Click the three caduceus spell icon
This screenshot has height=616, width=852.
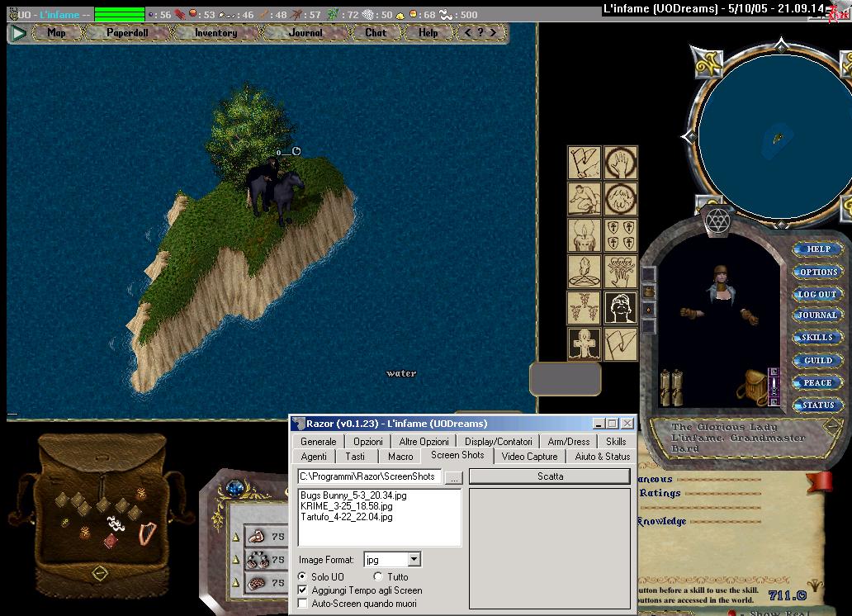[585, 308]
